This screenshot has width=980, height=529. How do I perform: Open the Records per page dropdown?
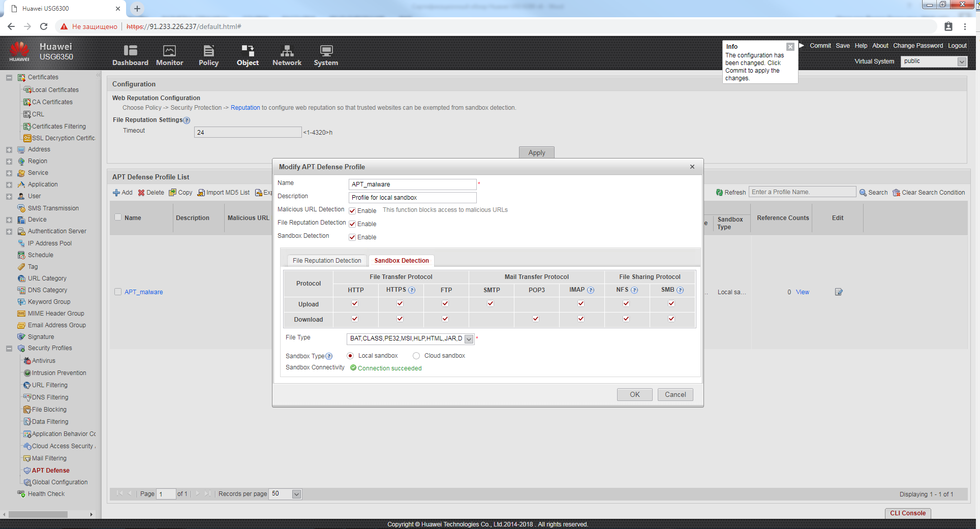point(297,494)
